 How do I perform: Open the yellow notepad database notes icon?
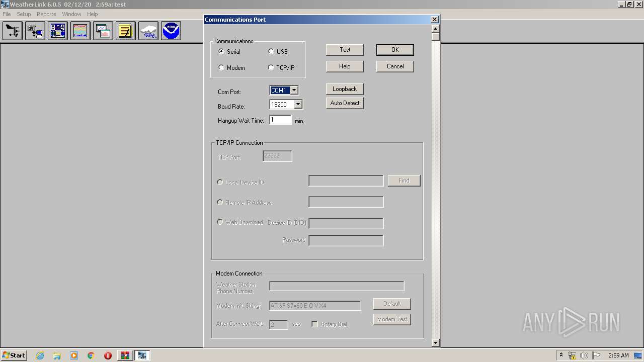(x=126, y=31)
